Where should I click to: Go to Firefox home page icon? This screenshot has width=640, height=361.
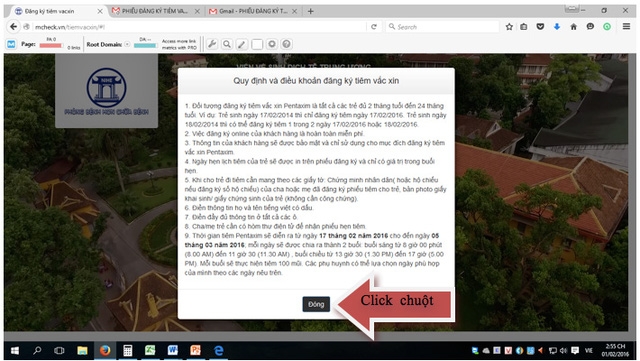(x=573, y=27)
